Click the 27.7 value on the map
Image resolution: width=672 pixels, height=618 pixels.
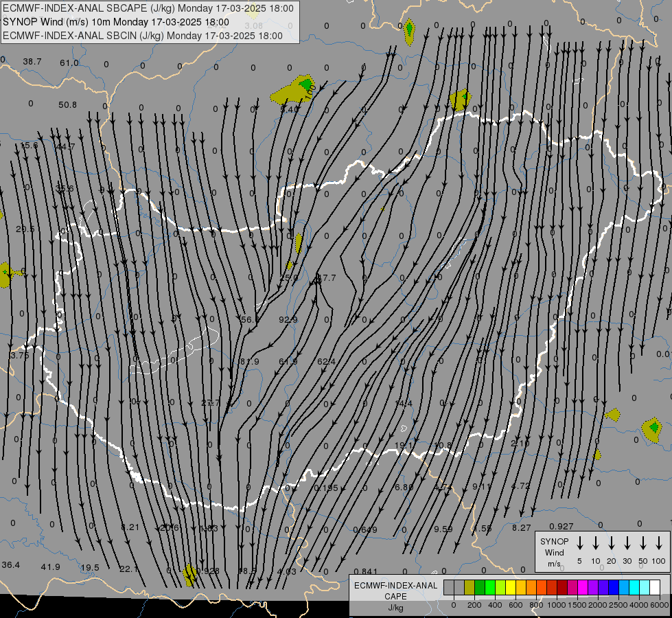211,402
